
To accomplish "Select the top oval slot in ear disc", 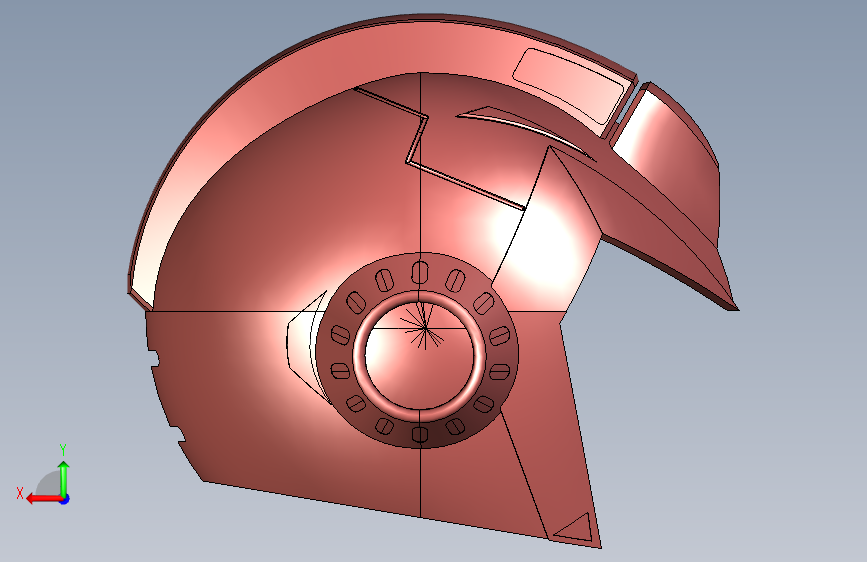I will [x=420, y=272].
